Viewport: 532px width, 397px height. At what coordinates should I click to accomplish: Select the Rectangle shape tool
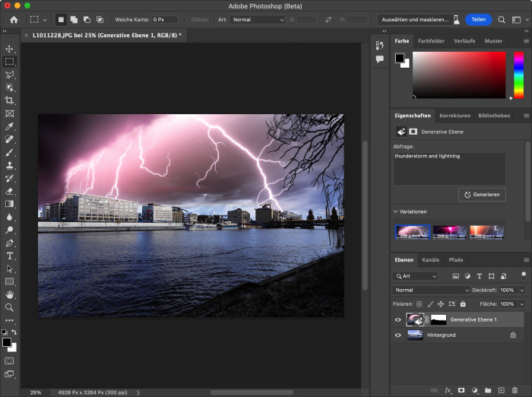[x=9, y=281]
